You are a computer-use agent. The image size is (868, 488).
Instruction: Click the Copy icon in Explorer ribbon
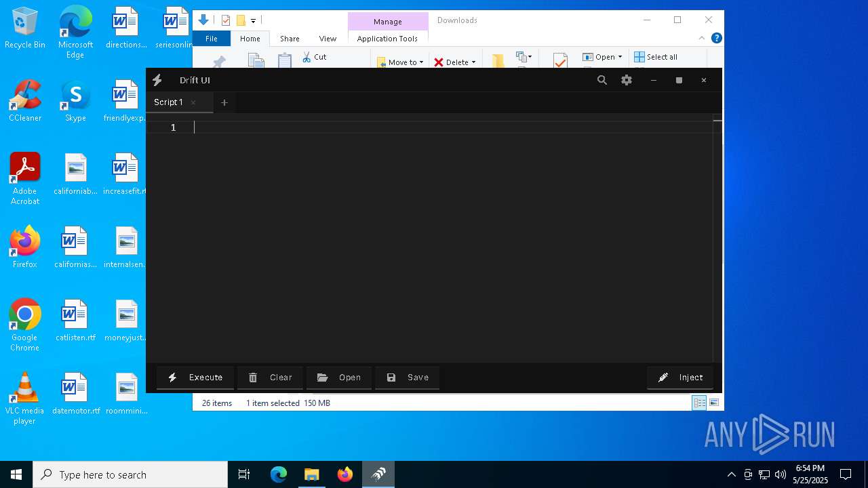pyautogui.click(x=256, y=60)
